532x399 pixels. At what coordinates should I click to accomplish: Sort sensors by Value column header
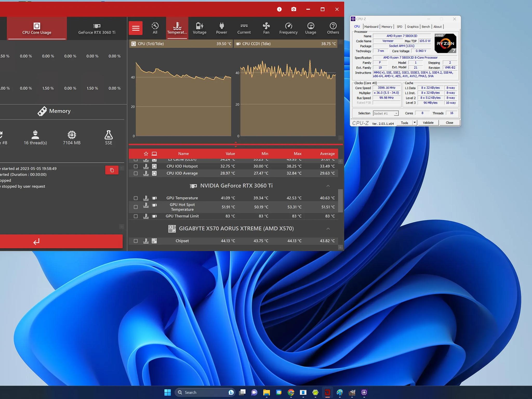tap(230, 154)
